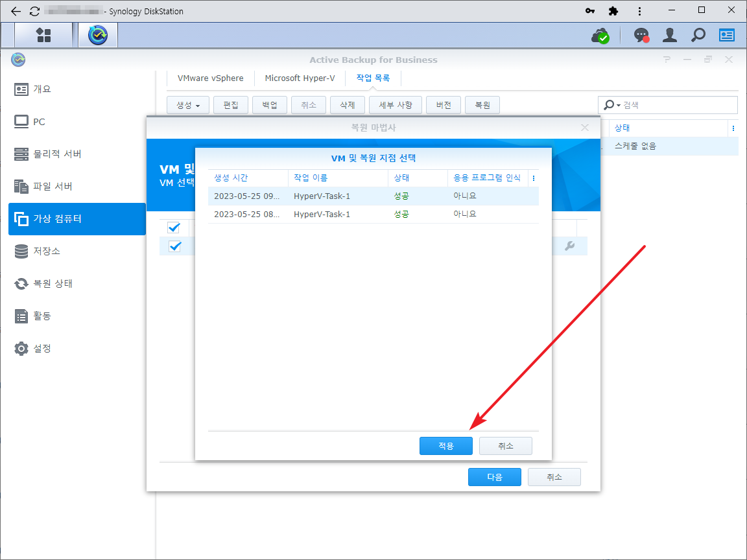The width and height of the screenshot is (747, 560).
Task: Select the 2023-05-25 09 recovery point
Action: pyautogui.click(x=373, y=196)
